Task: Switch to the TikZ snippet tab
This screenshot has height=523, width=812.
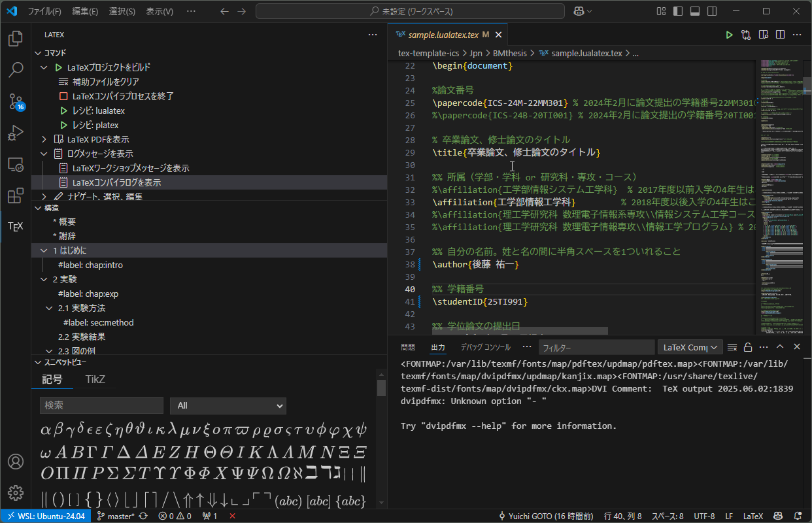Action: (x=95, y=379)
